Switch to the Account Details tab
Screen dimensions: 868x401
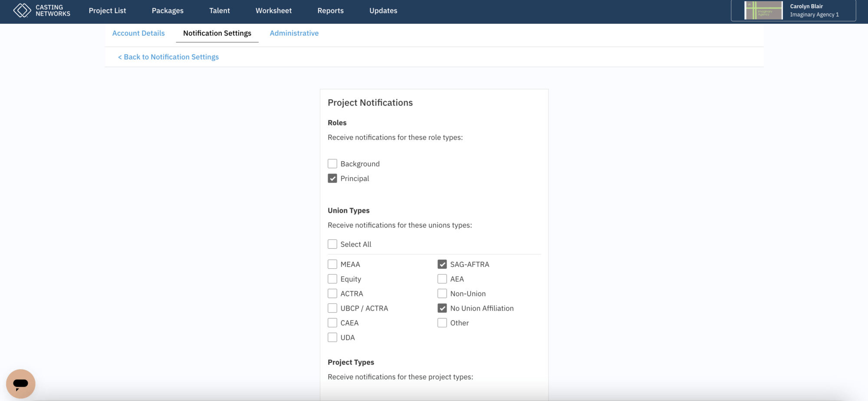pyautogui.click(x=138, y=33)
